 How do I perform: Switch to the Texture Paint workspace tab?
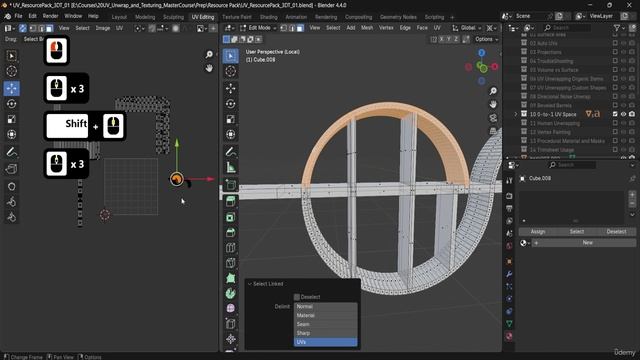tap(237, 17)
